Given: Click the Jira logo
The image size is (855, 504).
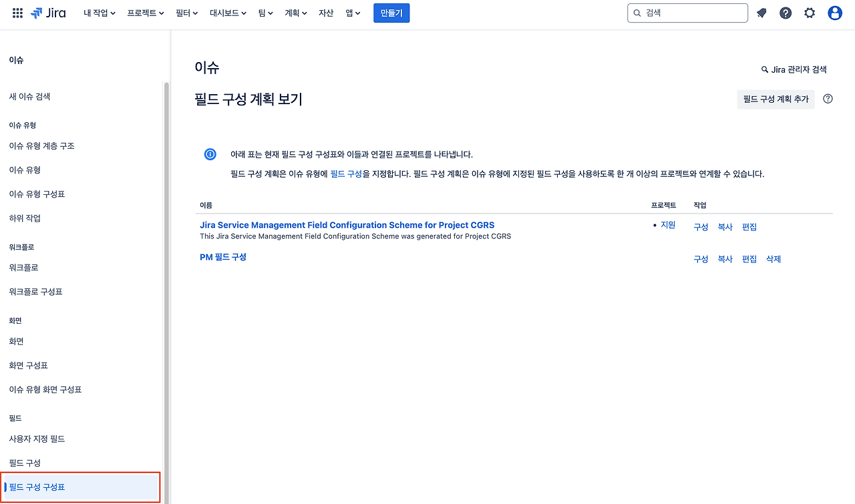Looking at the screenshot, I should pos(48,13).
